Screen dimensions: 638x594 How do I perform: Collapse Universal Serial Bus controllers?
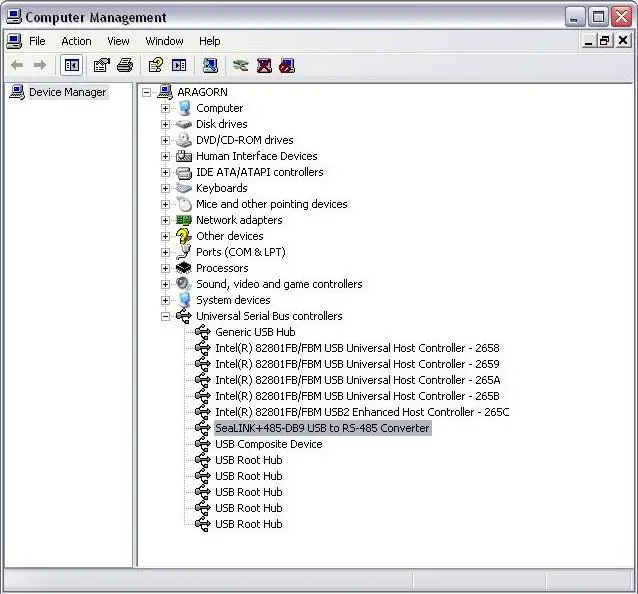point(165,316)
